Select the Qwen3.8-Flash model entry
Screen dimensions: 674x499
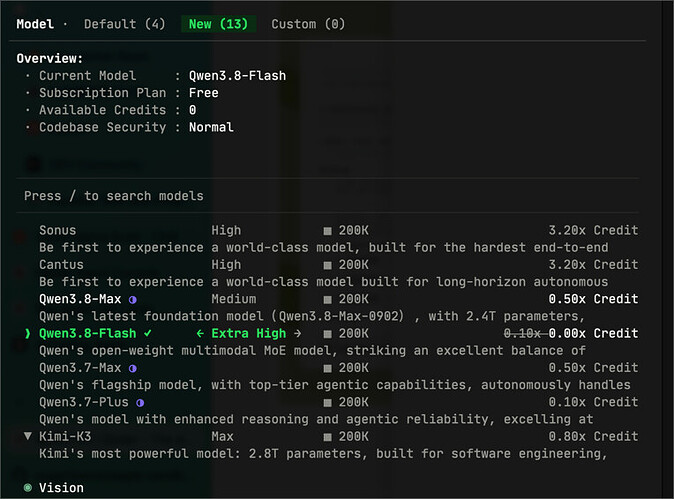click(87, 334)
